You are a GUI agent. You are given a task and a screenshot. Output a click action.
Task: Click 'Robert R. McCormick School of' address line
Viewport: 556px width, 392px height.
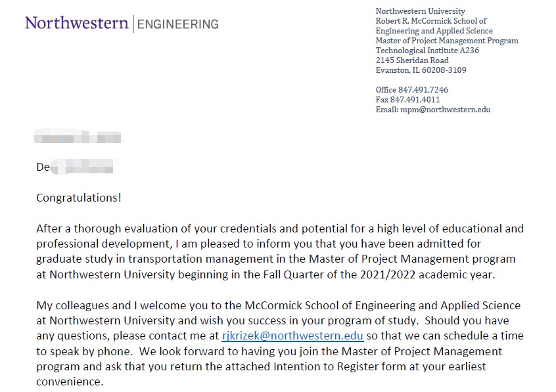pos(431,21)
